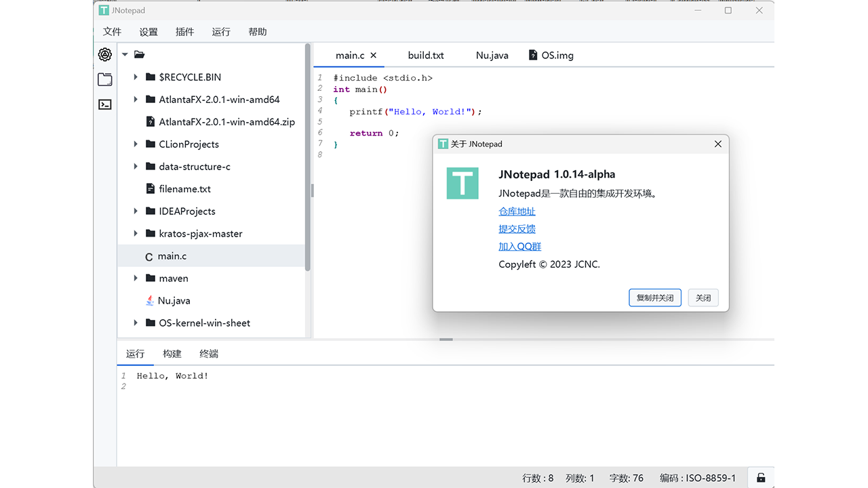Viewport: 868px width, 488px height.
Task: Collapse the root folder in the file tree
Action: coord(125,54)
